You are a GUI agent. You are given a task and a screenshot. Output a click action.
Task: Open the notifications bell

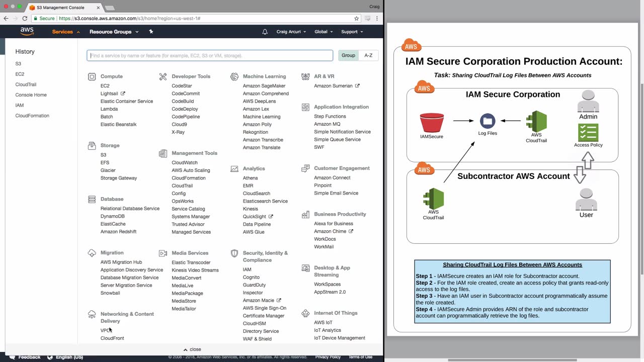pos(265,32)
